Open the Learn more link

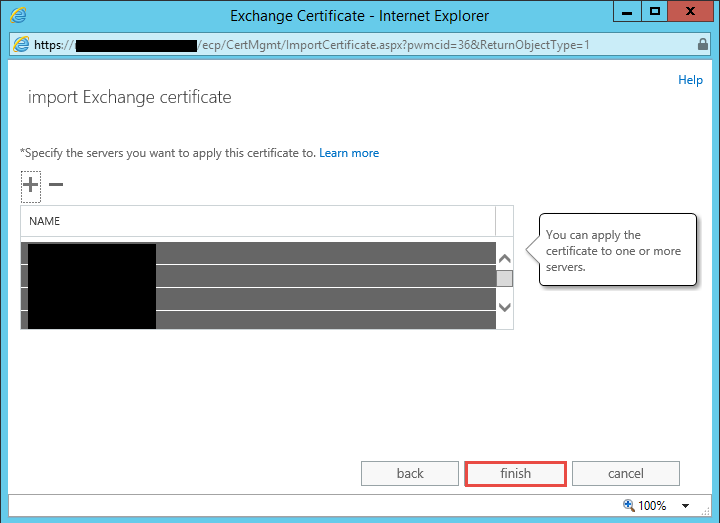pyautogui.click(x=349, y=153)
